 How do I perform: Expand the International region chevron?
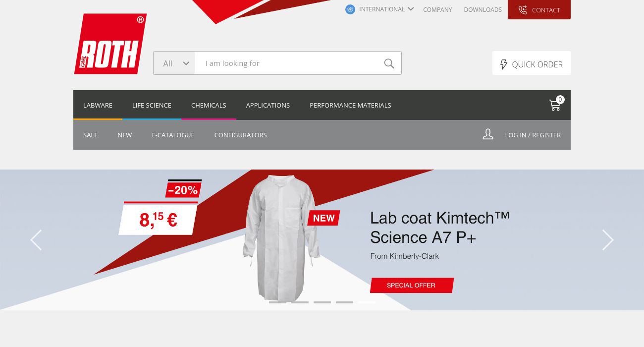tap(411, 9)
